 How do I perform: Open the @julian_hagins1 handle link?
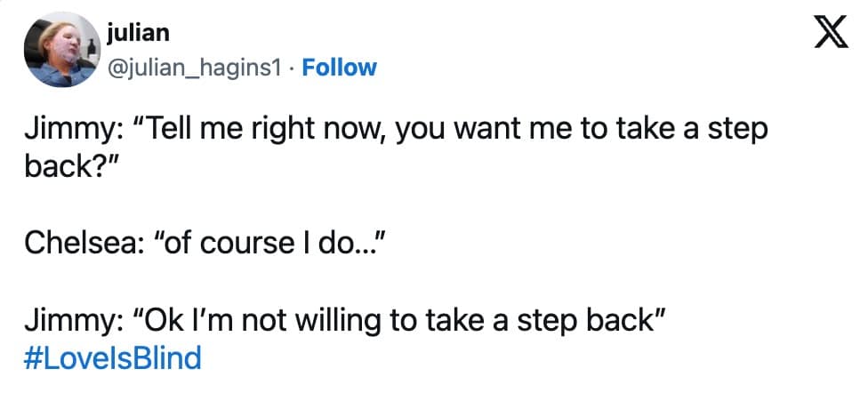click(x=199, y=68)
